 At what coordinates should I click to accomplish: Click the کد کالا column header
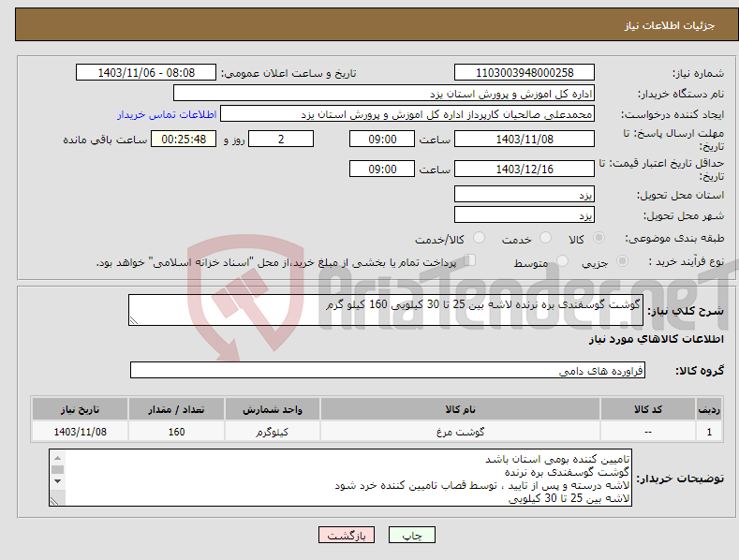point(648,409)
